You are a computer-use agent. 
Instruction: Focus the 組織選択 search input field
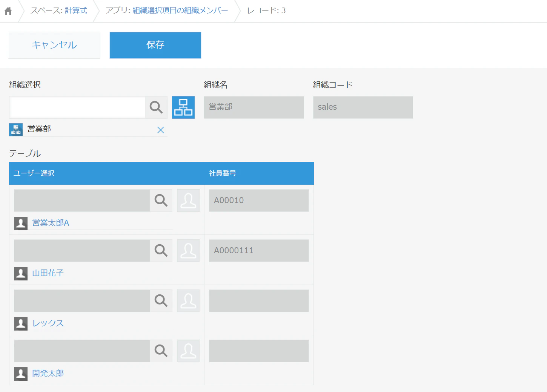coord(77,107)
